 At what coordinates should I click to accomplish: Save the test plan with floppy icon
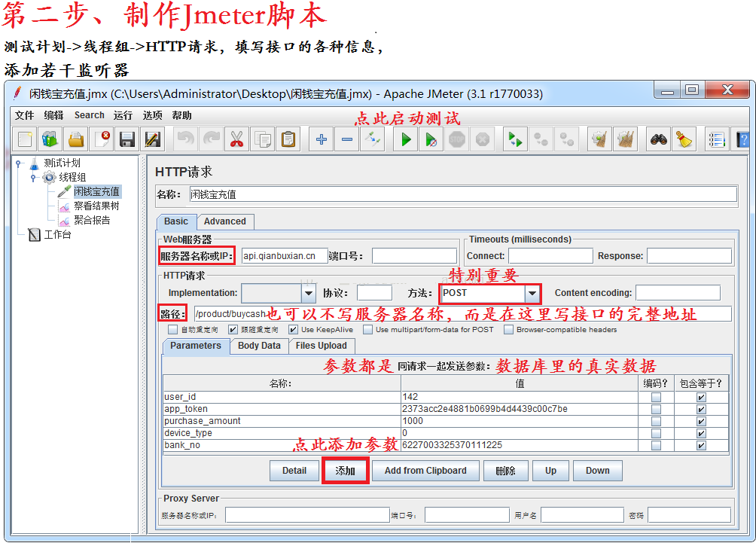click(127, 139)
